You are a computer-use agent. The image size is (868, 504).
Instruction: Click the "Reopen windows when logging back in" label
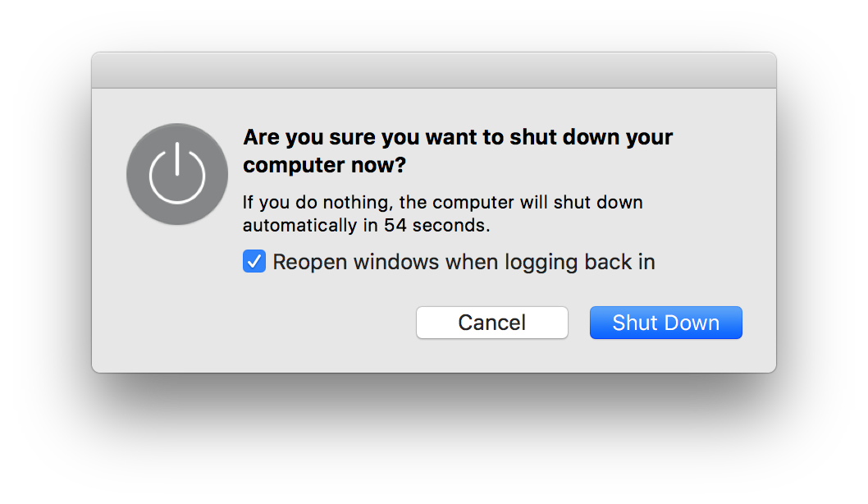pyautogui.click(x=464, y=262)
